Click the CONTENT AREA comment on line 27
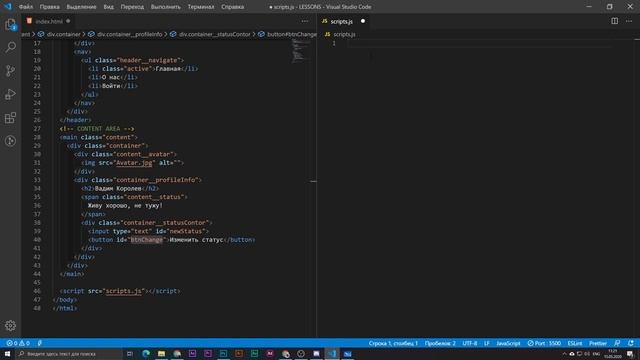 (x=97, y=129)
